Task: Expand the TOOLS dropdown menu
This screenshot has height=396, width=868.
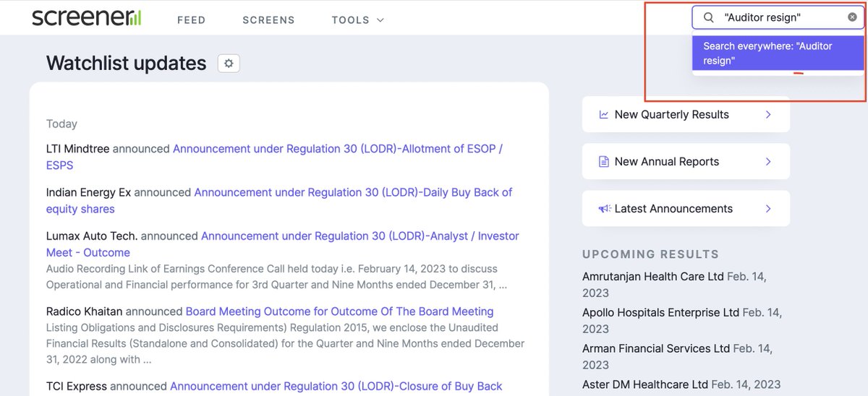Action: point(358,20)
